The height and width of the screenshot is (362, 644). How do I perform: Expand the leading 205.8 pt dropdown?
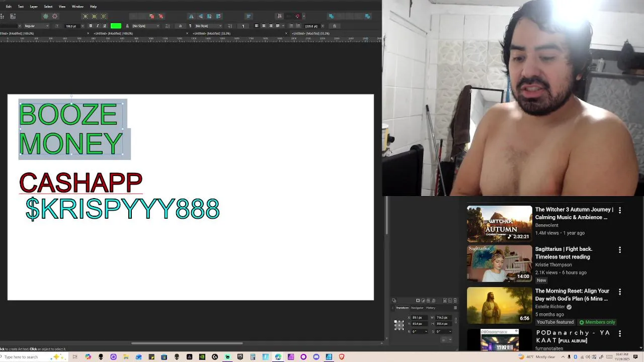[321, 26]
